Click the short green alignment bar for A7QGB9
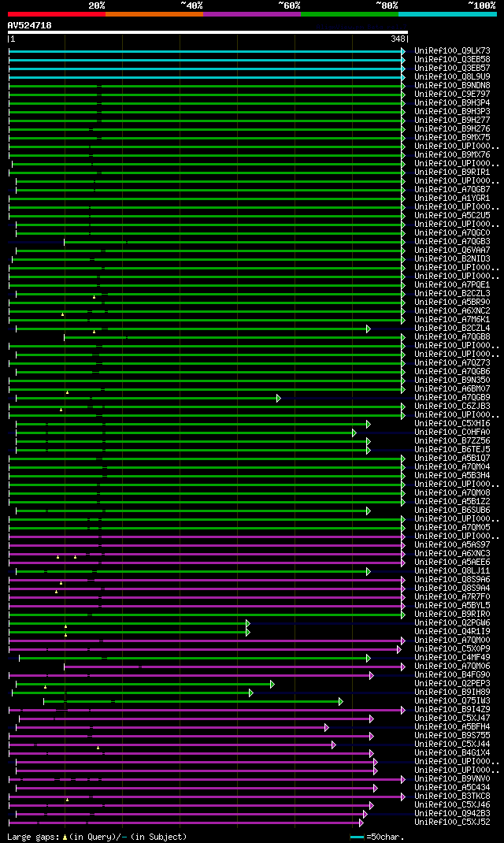Image resolution: width=504 pixels, height=843 pixels. [x=146, y=399]
